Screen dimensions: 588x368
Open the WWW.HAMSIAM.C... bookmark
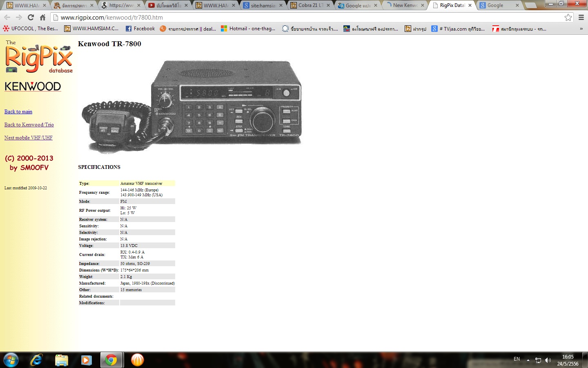pyautogui.click(x=91, y=29)
